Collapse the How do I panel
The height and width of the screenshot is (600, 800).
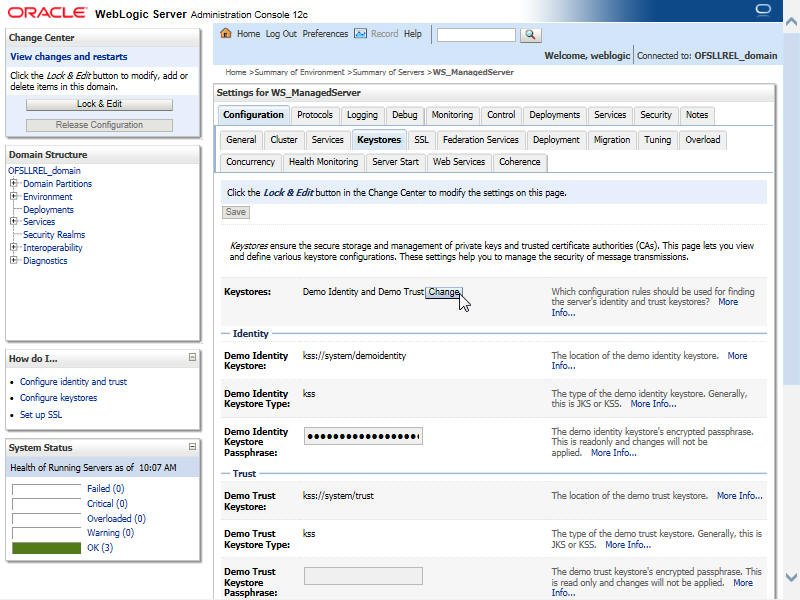click(x=192, y=357)
